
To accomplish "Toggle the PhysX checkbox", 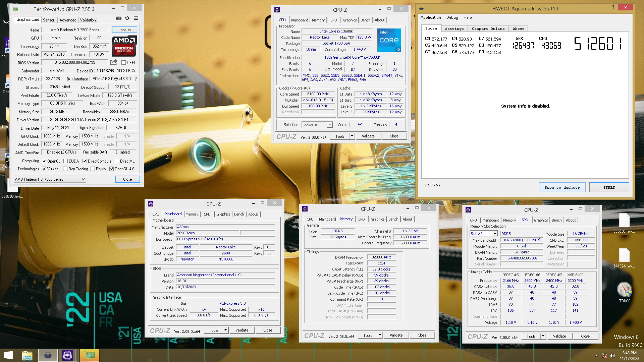I will point(93,169).
